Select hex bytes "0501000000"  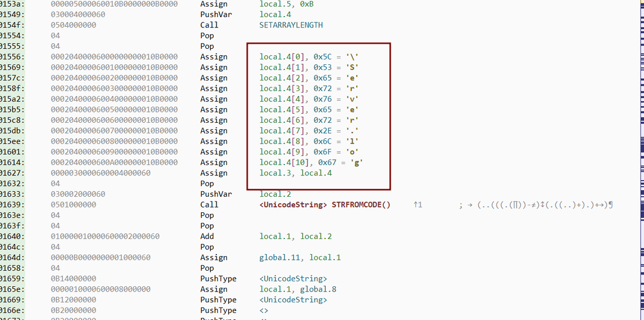click(74, 205)
